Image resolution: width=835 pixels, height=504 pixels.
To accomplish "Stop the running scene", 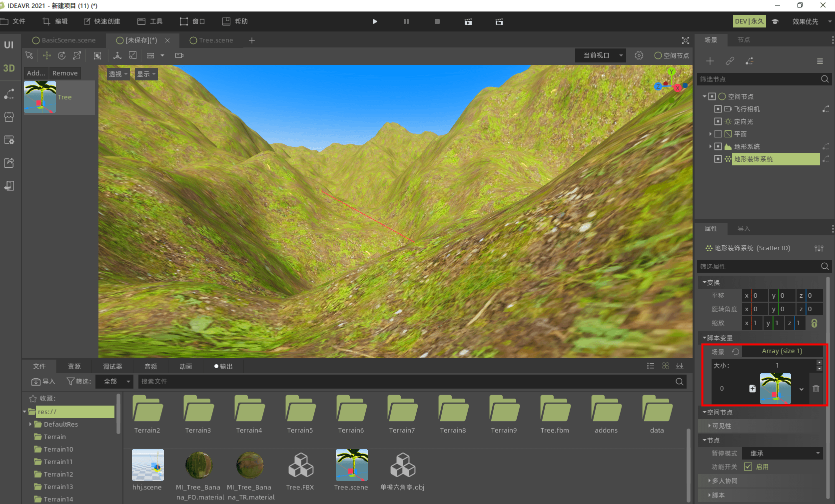I will [437, 21].
